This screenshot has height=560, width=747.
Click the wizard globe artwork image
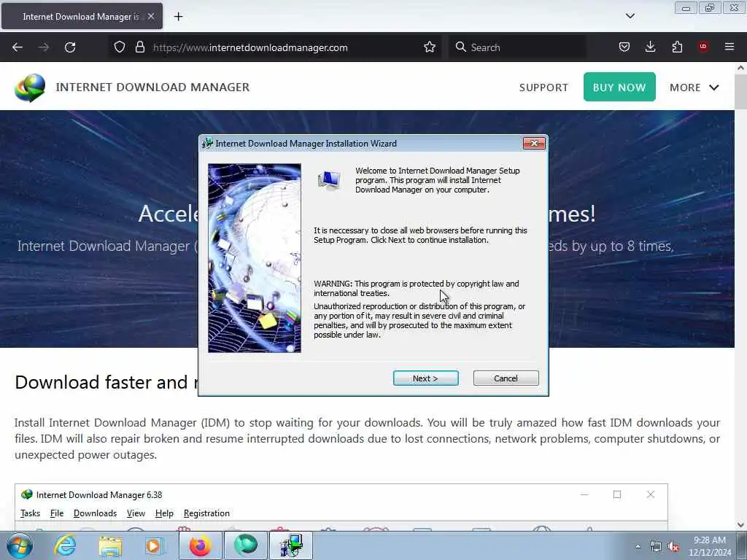tap(255, 258)
